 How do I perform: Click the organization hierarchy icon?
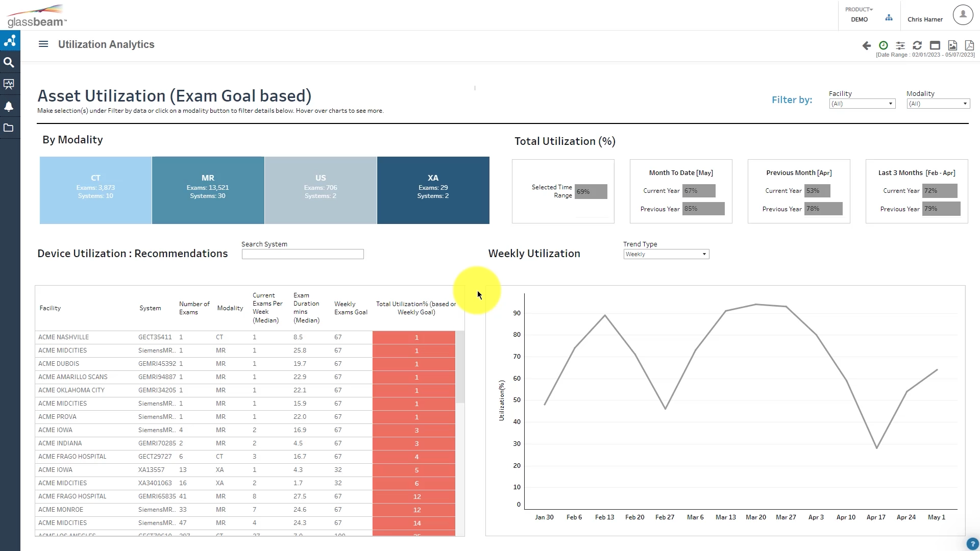(889, 18)
